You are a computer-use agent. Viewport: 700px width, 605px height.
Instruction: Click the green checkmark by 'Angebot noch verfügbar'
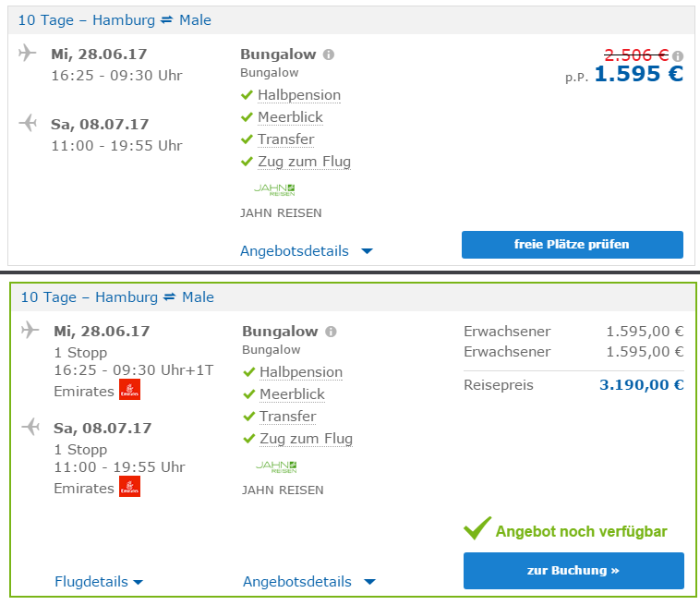click(x=477, y=529)
